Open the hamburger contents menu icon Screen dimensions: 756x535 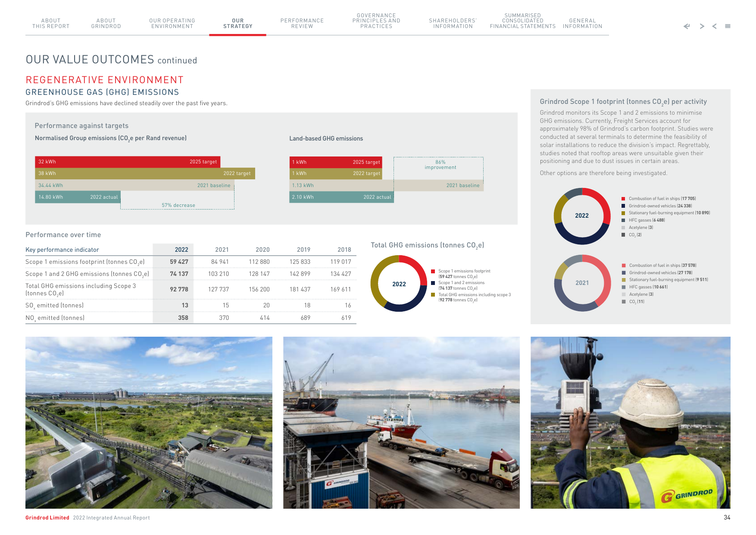click(x=728, y=26)
